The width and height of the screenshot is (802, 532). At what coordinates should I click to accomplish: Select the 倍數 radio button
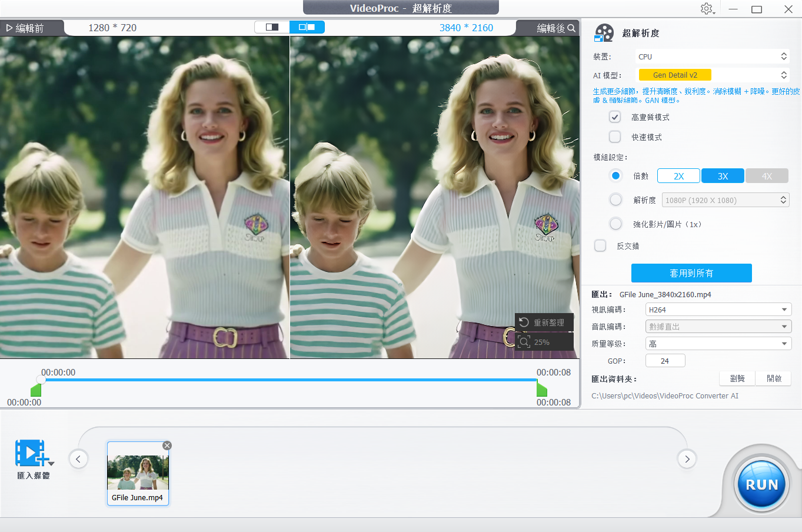point(615,175)
